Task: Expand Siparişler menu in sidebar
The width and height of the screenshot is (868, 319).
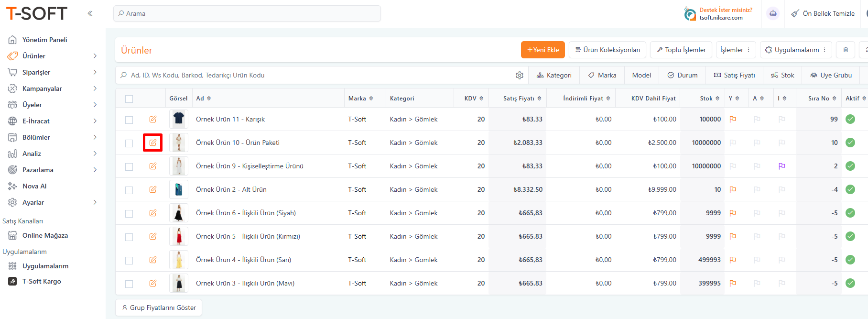Action: 53,72
